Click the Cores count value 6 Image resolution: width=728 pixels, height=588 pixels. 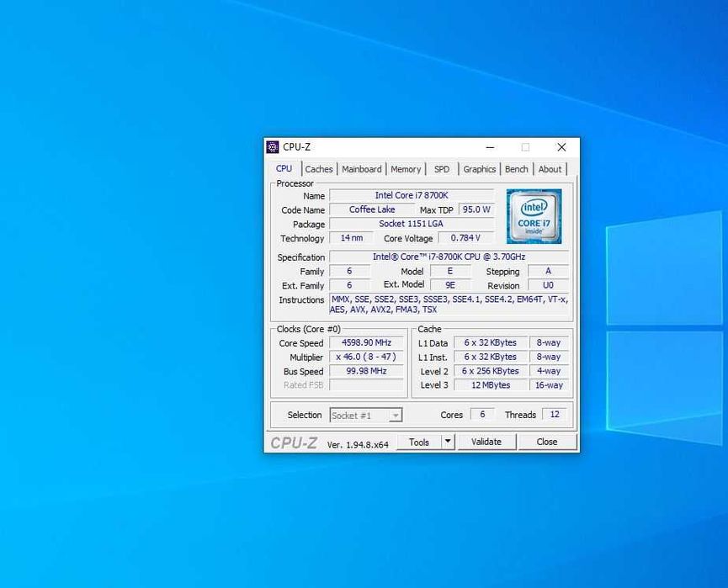point(482,414)
